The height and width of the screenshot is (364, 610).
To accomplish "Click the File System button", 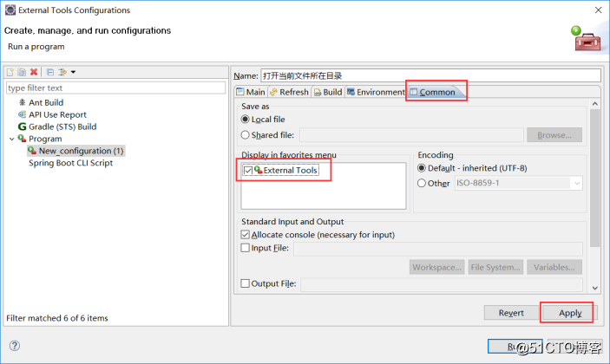I will pyautogui.click(x=495, y=267).
